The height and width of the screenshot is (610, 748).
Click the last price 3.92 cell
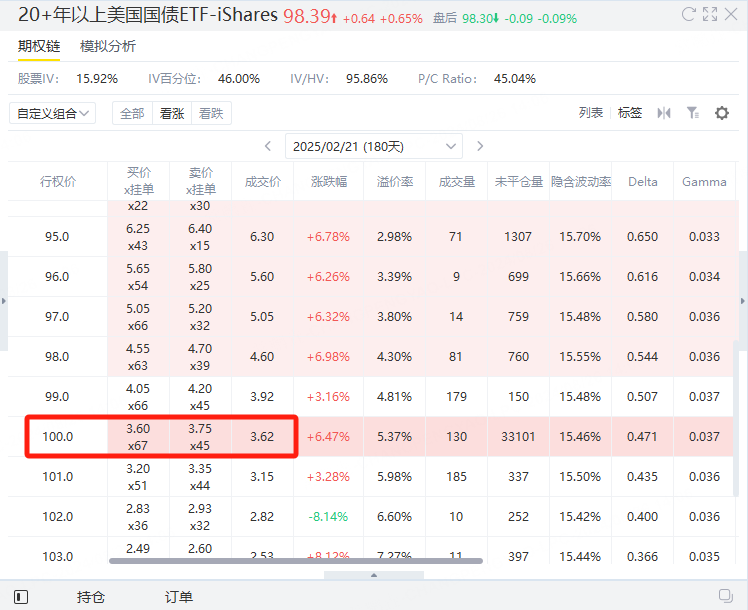262,397
